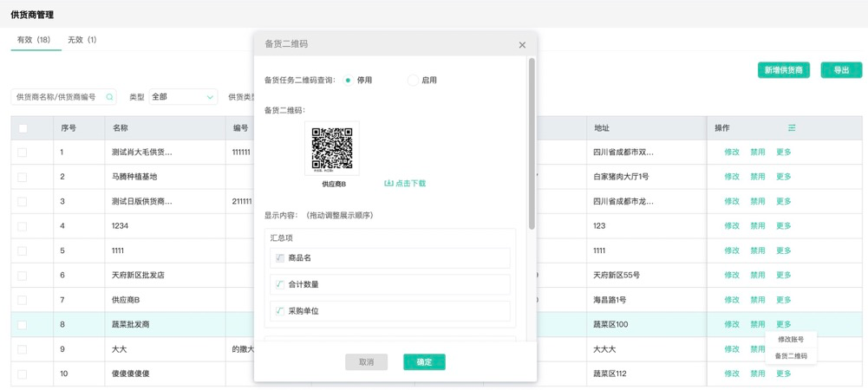
Task: Choose 修改账号 from the popup menu
Action: (790, 340)
